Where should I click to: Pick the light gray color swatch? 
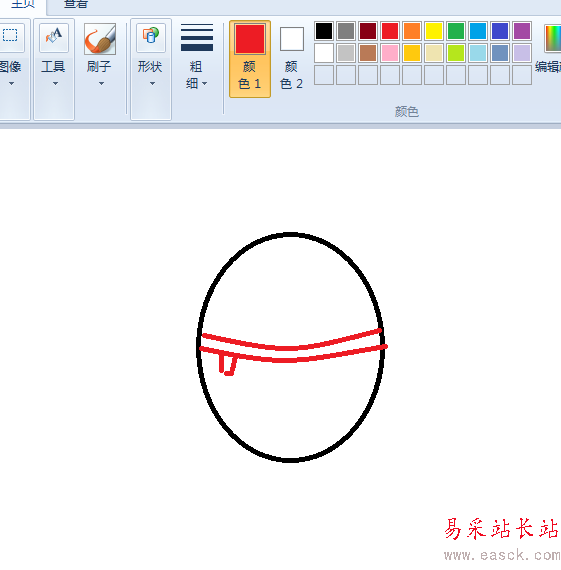[x=346, y=53]
